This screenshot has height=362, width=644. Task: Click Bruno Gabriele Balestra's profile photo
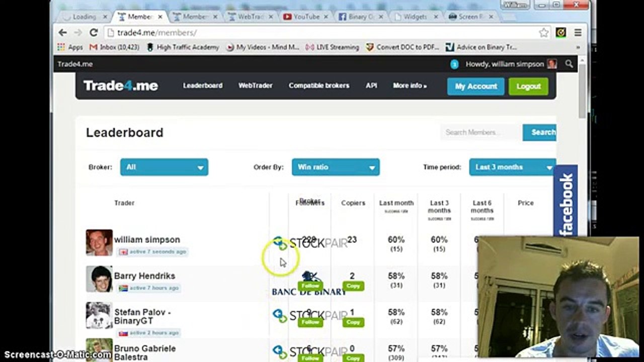coord(99,350)
